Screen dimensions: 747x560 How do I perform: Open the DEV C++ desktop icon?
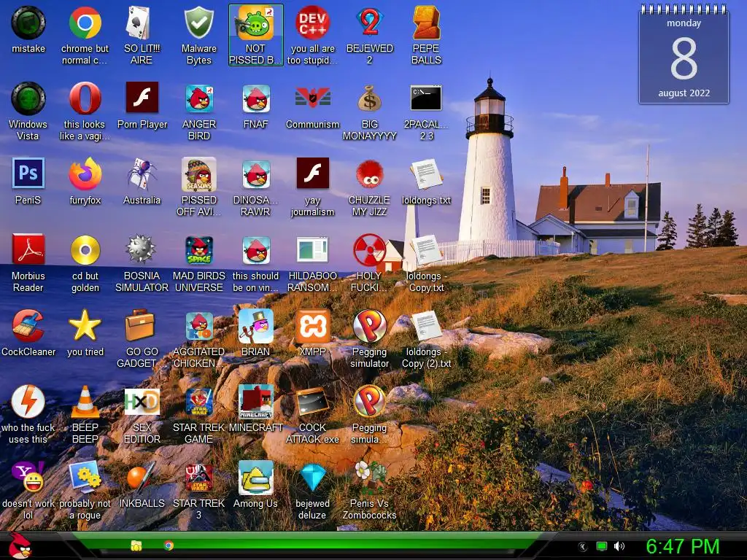pos(312,23)
